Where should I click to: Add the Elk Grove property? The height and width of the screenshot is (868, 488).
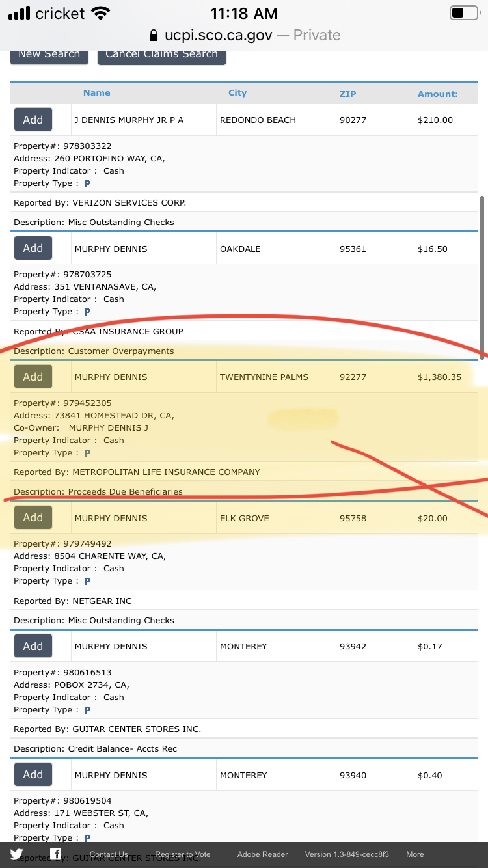point(33,518)
